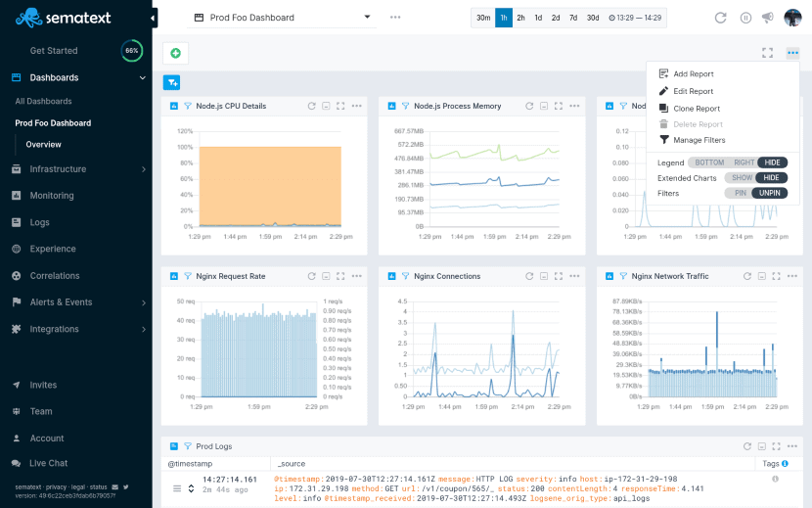Click the filter icon on Nginx Request Rate

pyautogui.click(x=188, y=276)
